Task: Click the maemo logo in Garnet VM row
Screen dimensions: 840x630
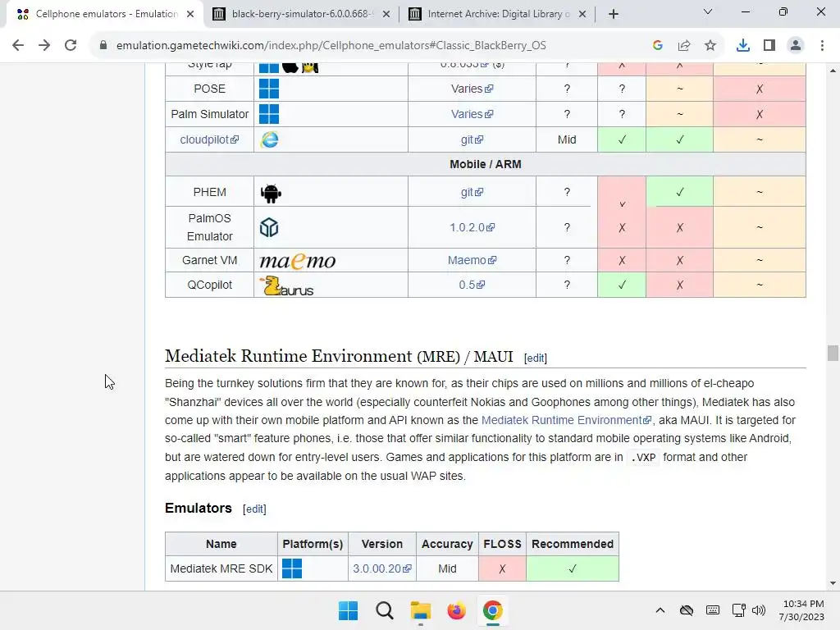Action: click(297, 261)
